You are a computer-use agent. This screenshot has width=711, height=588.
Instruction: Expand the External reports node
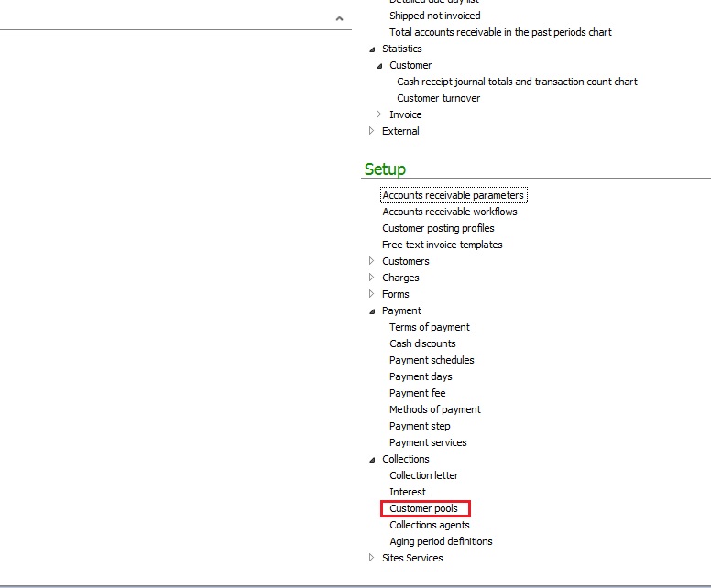372,131
